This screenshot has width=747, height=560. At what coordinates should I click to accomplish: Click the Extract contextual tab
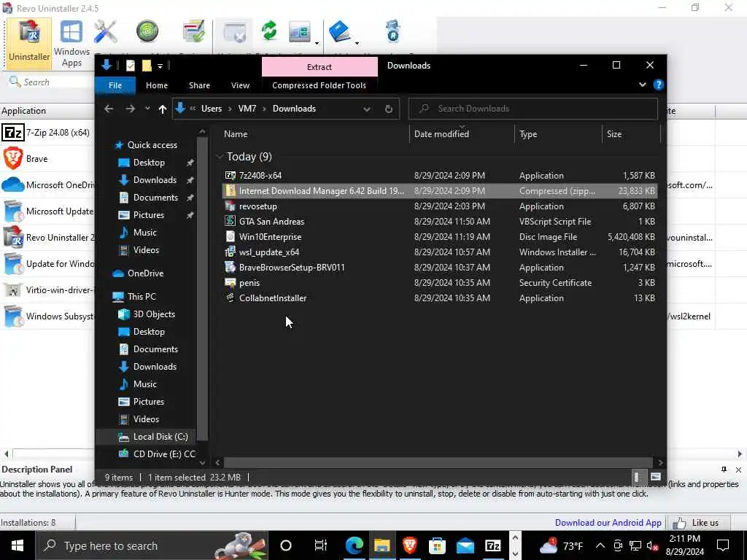[320, 66]
